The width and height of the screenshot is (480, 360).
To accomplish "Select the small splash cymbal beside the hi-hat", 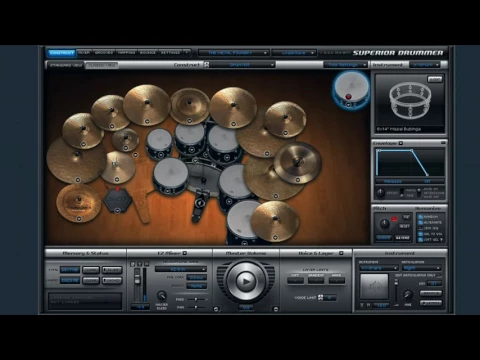I will click(x=125, y=139).
